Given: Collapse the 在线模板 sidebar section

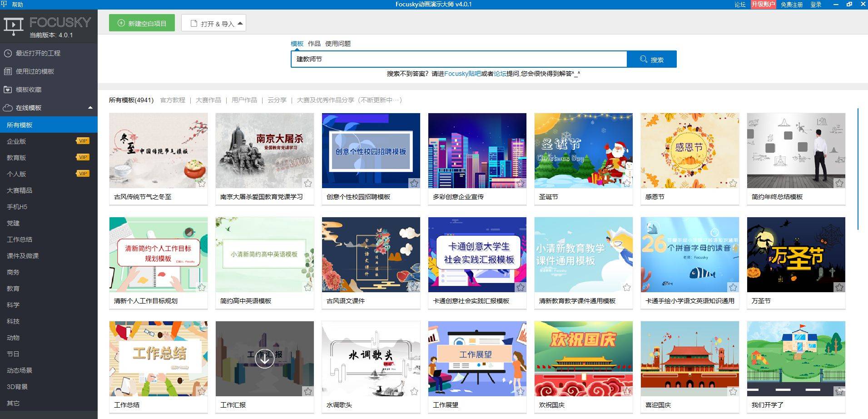Looking at the screenshot, I should (90, 108).
